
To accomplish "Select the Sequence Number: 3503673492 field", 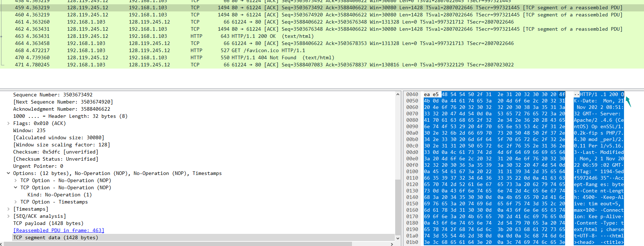I will coord(52,95).
